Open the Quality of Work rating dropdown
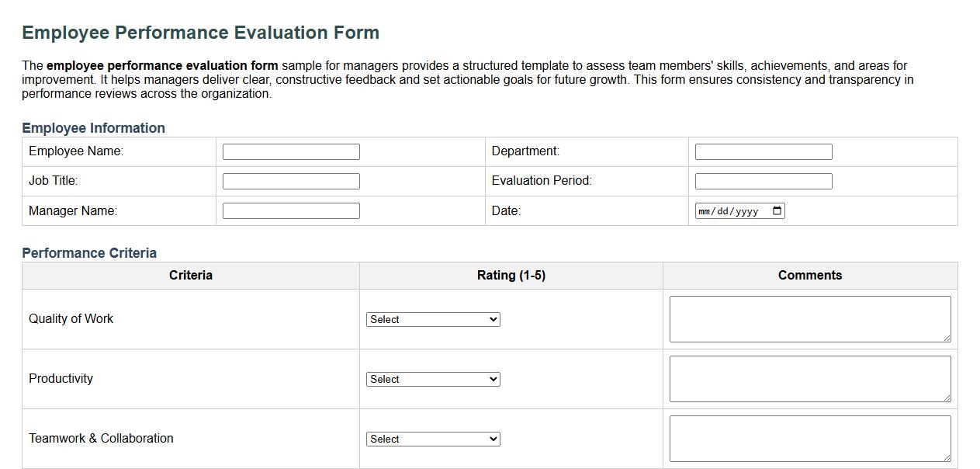The width and height of the screenshot is (980, 469). click(x=432, y=319)
